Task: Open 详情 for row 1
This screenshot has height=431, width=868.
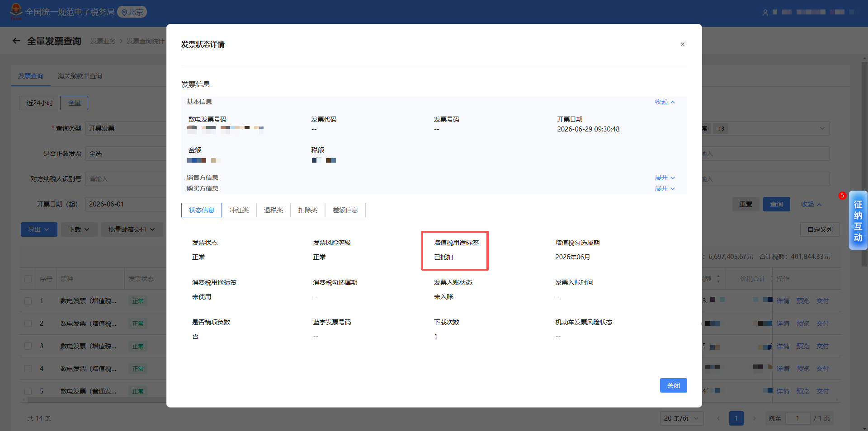Action: pos(783,301)
